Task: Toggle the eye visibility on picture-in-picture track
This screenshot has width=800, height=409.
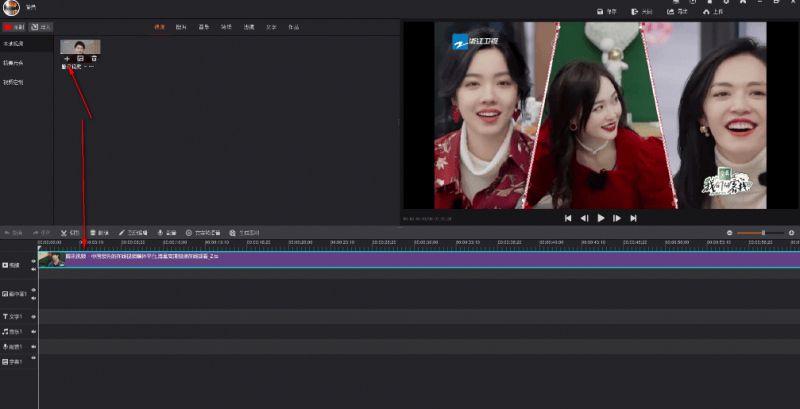Action: 33,292
